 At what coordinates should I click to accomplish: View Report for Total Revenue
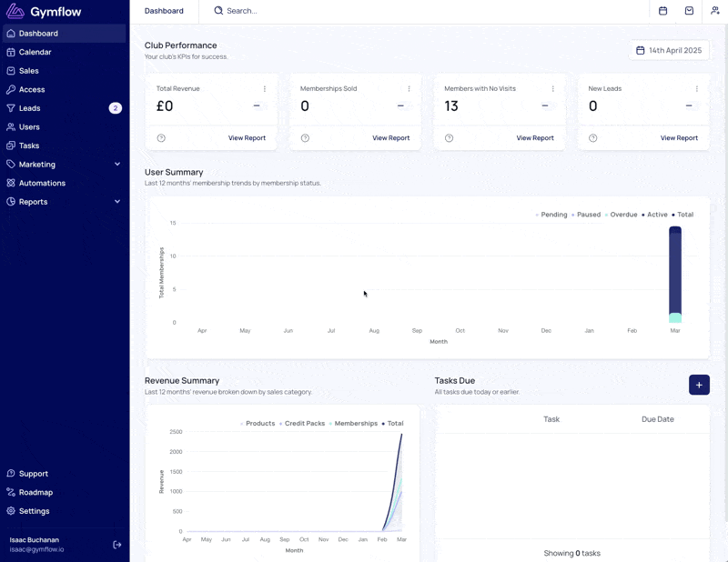click(247, 138)
